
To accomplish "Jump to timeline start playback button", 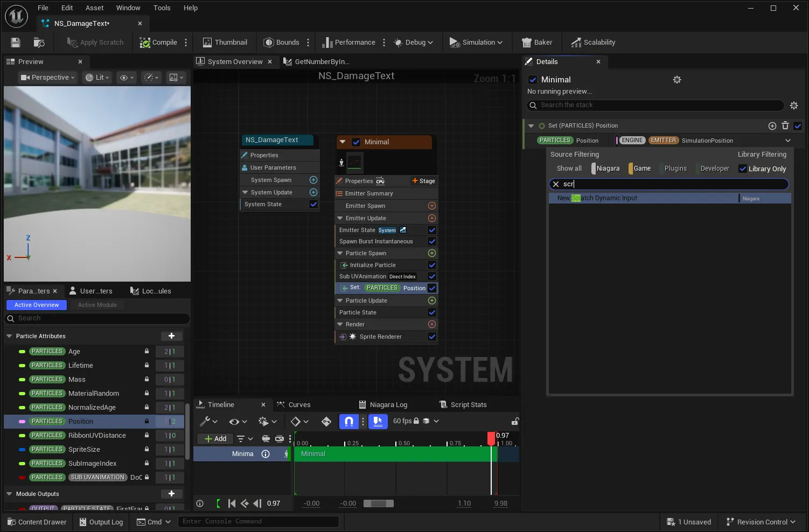I will (232, 503).
